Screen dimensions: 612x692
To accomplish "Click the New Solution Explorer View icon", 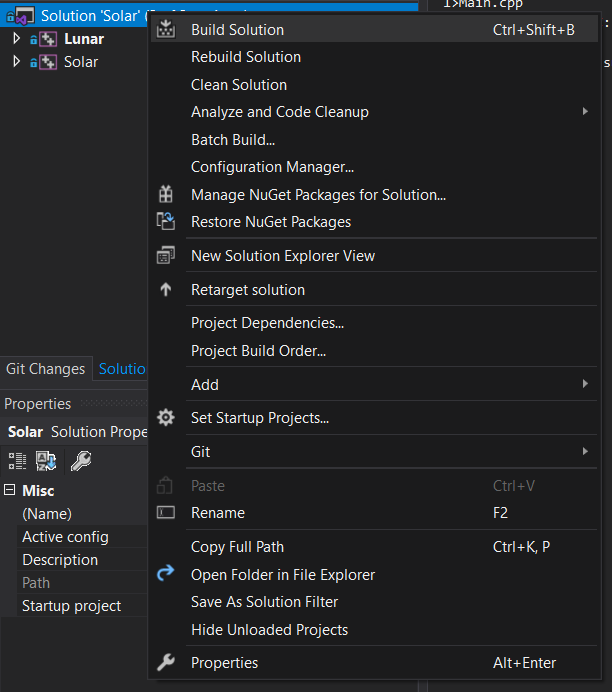I will (x=167, y=256).
